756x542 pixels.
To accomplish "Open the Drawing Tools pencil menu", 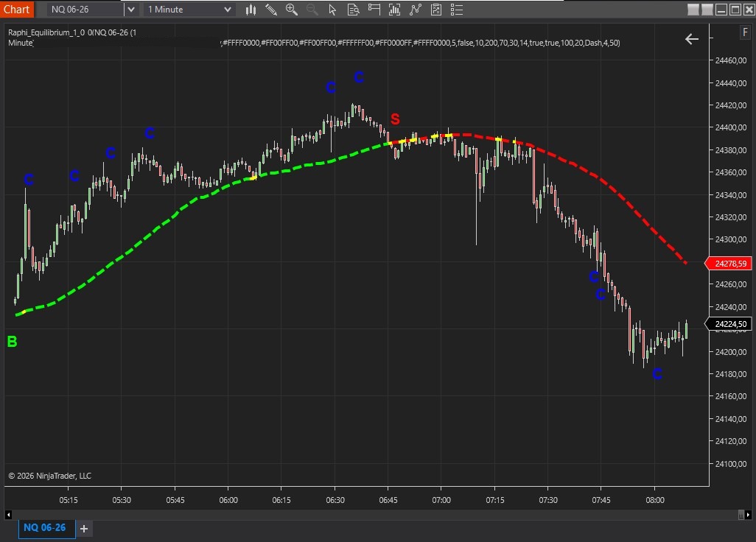I will pyautogui.click(x=271, y=10).
